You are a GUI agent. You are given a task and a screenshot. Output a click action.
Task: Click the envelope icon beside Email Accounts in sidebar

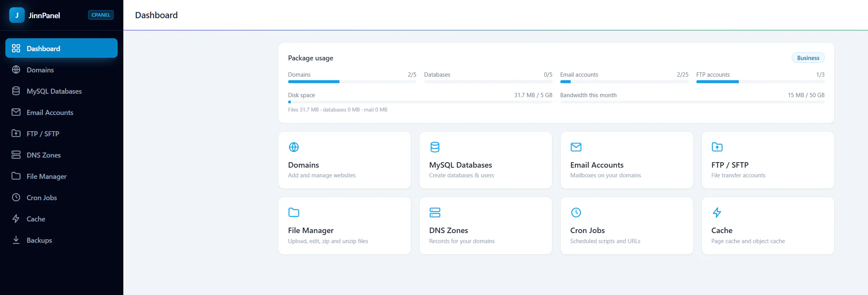(x=16, y=112)
